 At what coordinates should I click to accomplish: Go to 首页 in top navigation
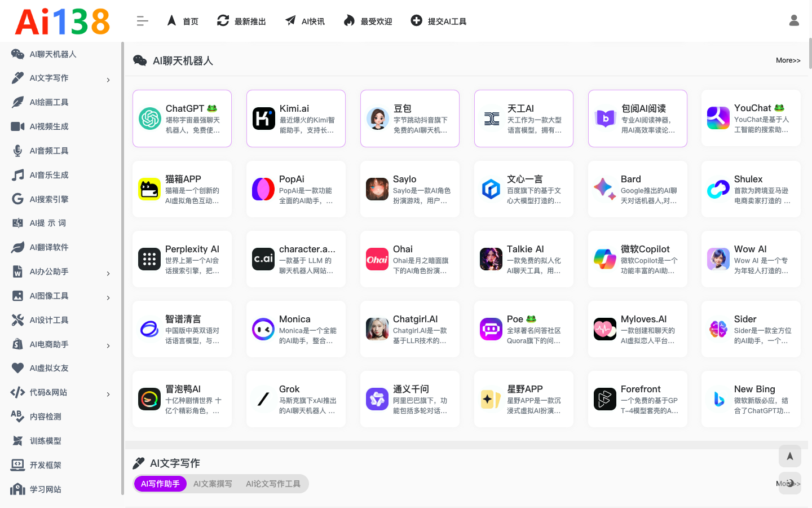(183, 21)
